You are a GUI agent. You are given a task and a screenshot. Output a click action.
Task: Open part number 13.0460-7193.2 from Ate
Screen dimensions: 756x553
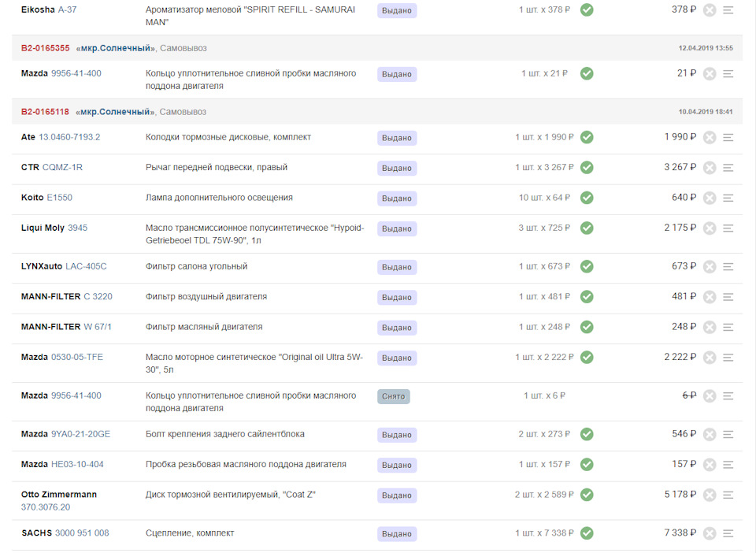click(69, 137)
